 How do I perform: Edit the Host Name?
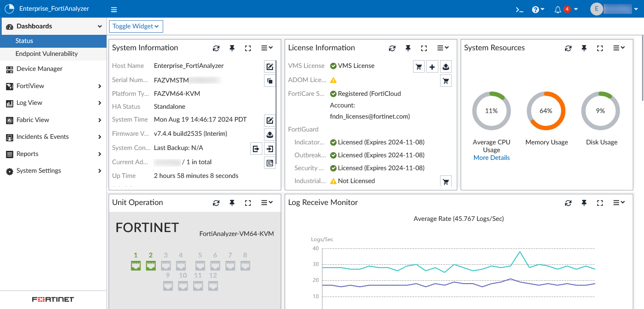(270, 67)
